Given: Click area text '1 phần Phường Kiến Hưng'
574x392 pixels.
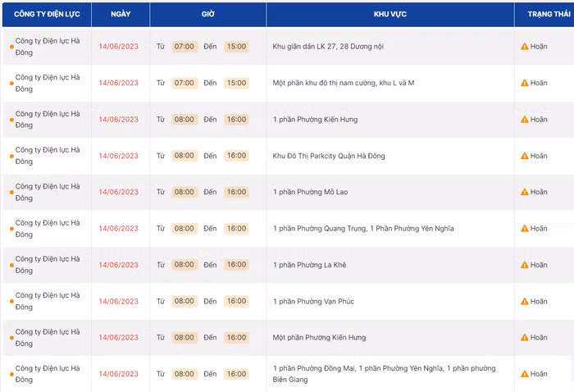Looking at the screenshot, I should pyautogui.click(x=315, y=120).
